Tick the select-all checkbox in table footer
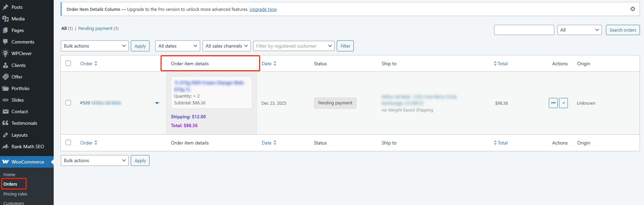This screenshot has height=205, width=644. click(68, 142)
